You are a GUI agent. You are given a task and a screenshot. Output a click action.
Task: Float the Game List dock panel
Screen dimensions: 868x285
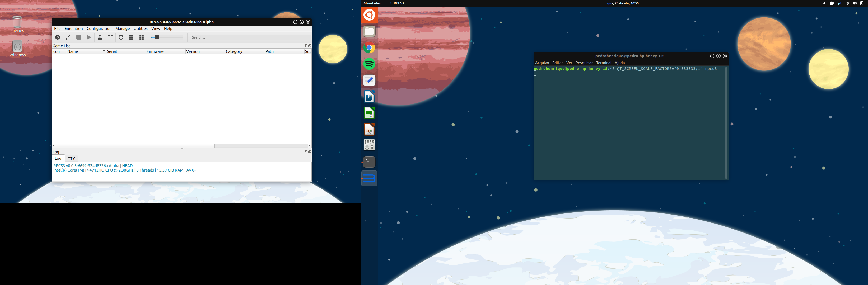306,46
